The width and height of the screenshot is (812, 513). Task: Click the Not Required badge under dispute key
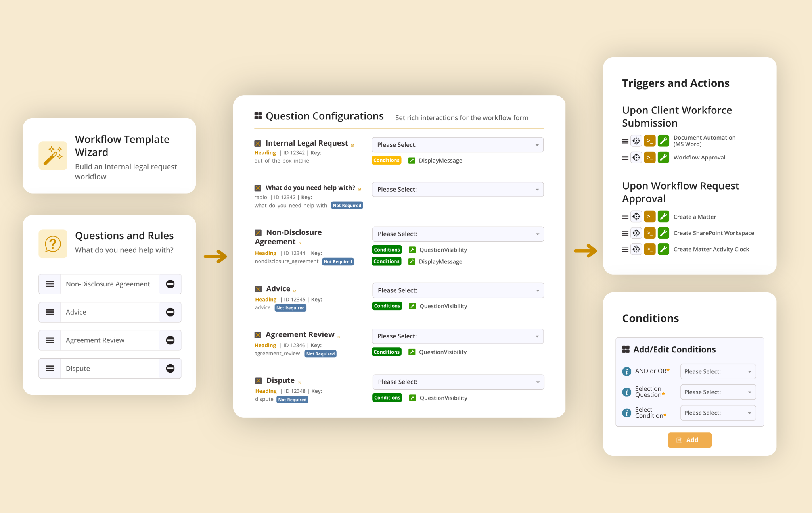click(292, 400)
